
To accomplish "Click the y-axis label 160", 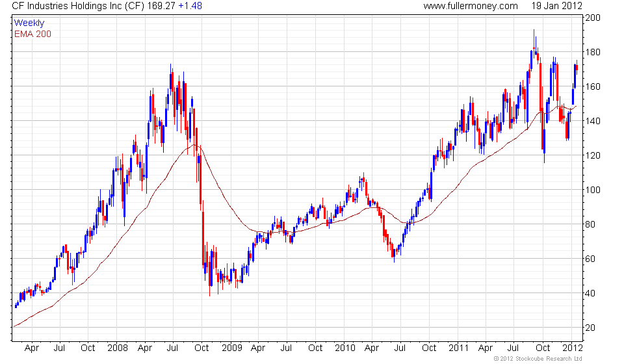I will [x=593, y=86].
